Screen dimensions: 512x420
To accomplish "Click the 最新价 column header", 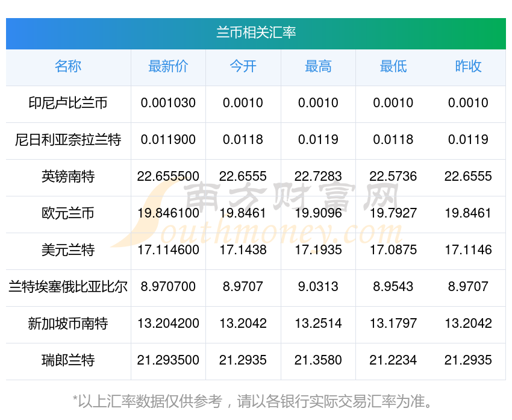I will point(168,67).
